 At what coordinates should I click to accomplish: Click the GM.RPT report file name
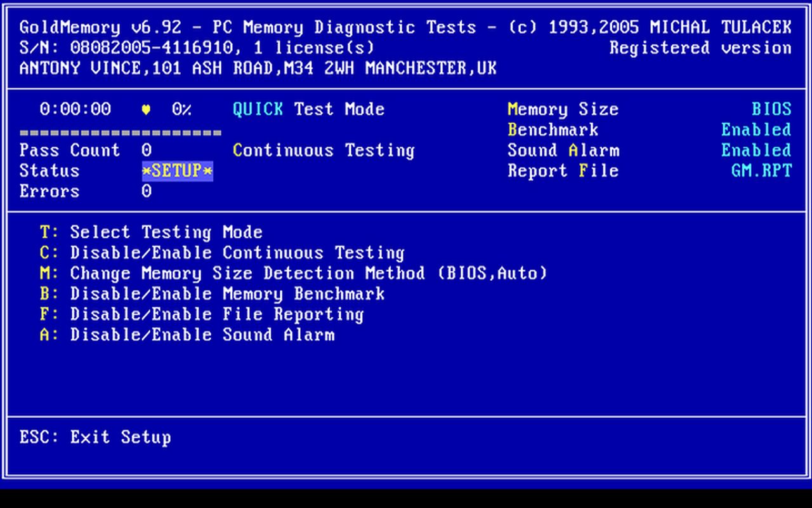[761, 171]
